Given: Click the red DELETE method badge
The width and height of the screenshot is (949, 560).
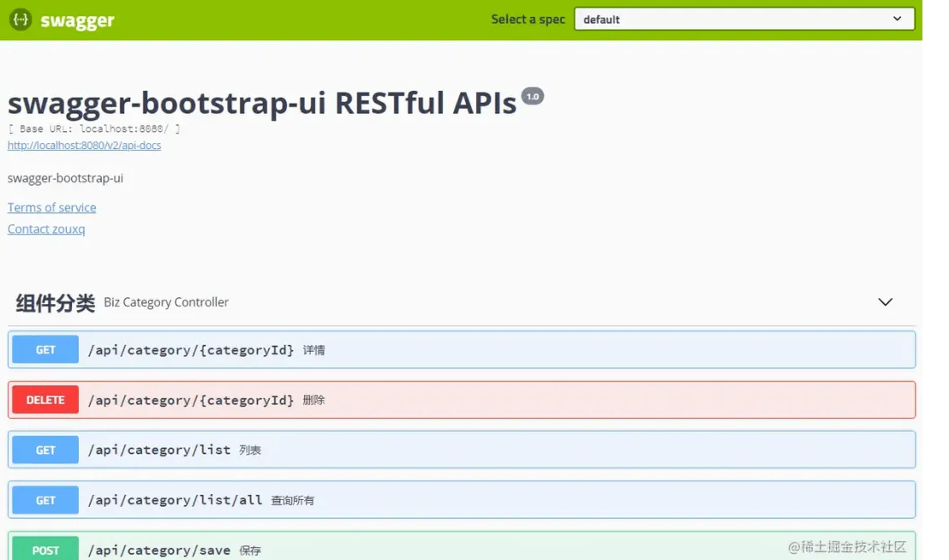Looking at the screenshot, I should click(45, 400).
